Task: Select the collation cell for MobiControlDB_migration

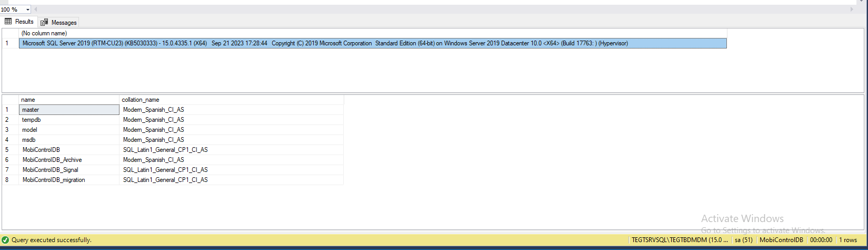Action: 232,180
